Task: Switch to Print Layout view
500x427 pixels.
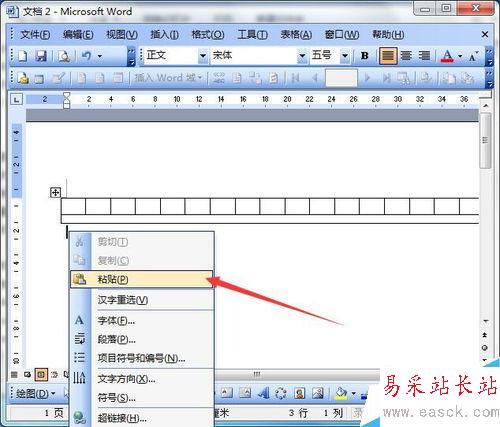Action: coord(41,375)
